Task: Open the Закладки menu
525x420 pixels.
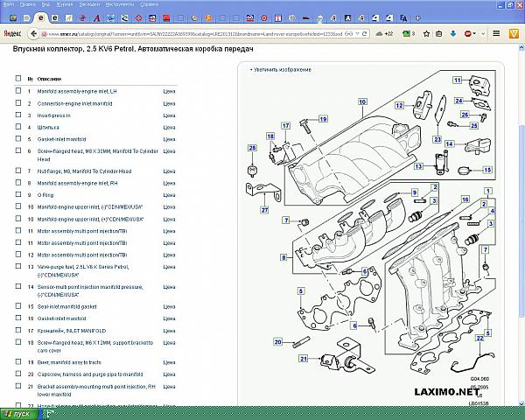Action: tap(89, 4)
